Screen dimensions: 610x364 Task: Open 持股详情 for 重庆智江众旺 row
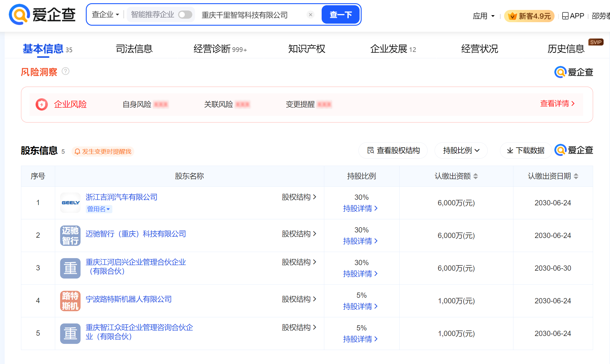pos(360,339)
